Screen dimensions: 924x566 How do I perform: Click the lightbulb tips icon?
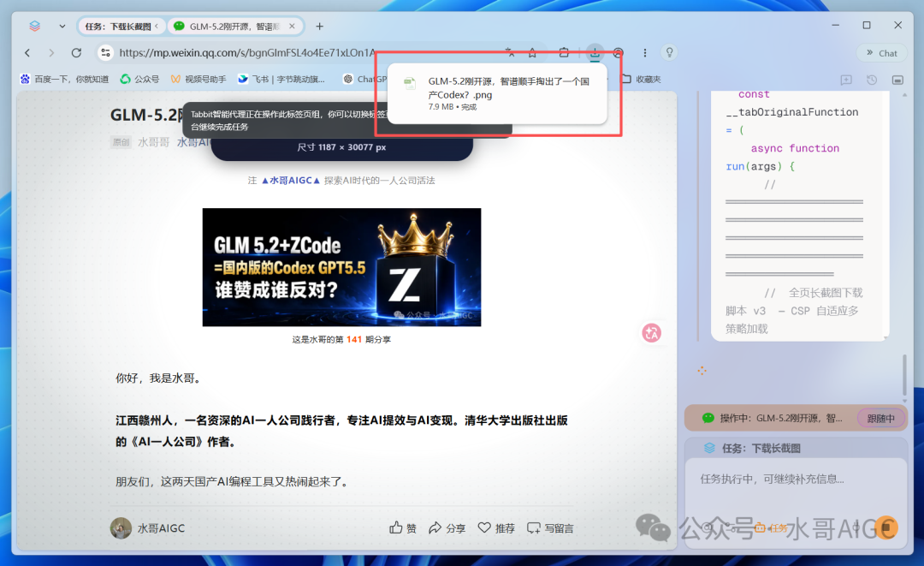click(669, 53)
